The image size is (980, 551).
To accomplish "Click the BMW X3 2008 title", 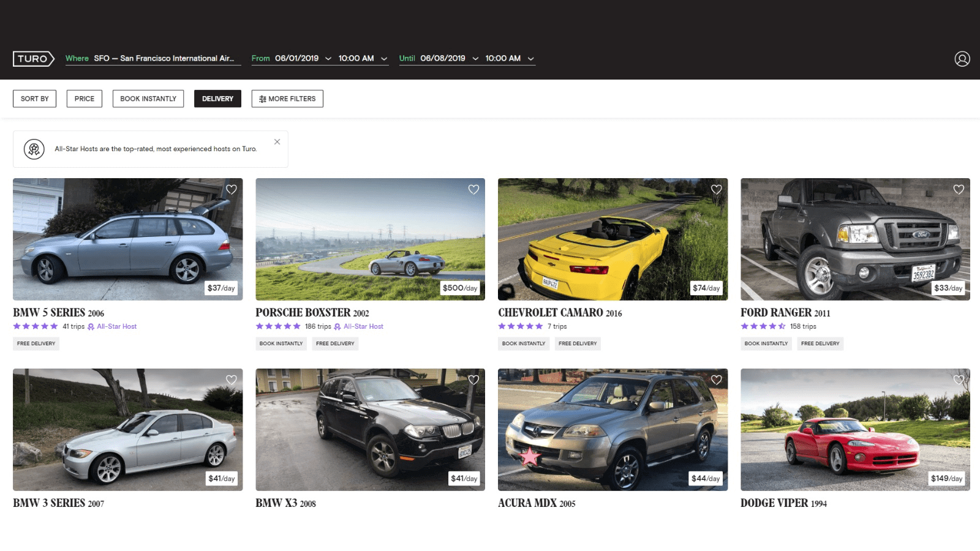I will pyautogui.click(x=285, y=503).
